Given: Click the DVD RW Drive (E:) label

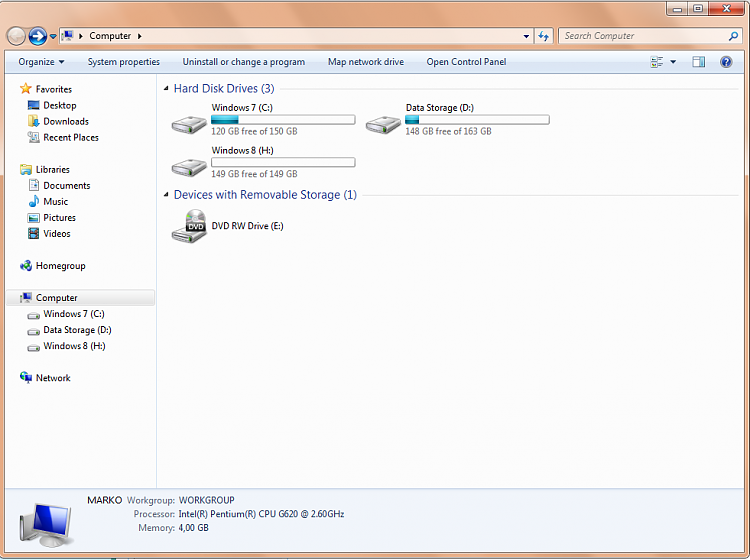Looking at the screenshot, I should pos(247,226).
